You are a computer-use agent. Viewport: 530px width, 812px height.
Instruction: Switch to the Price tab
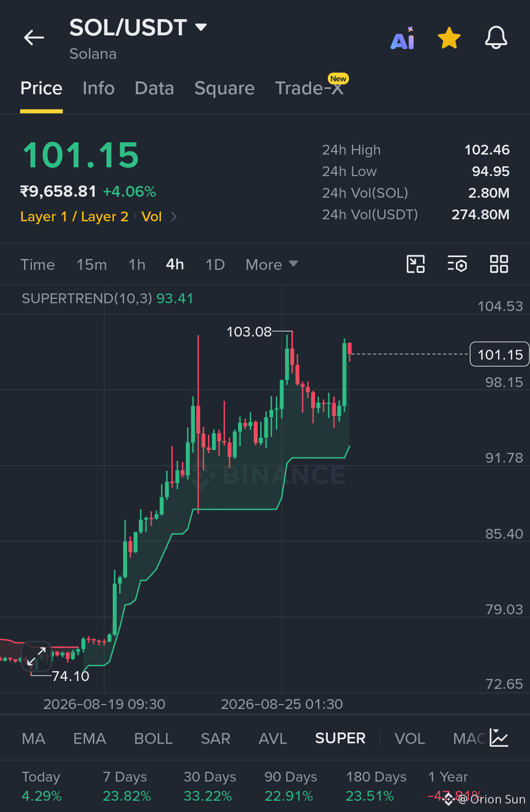tap(41, 88)
